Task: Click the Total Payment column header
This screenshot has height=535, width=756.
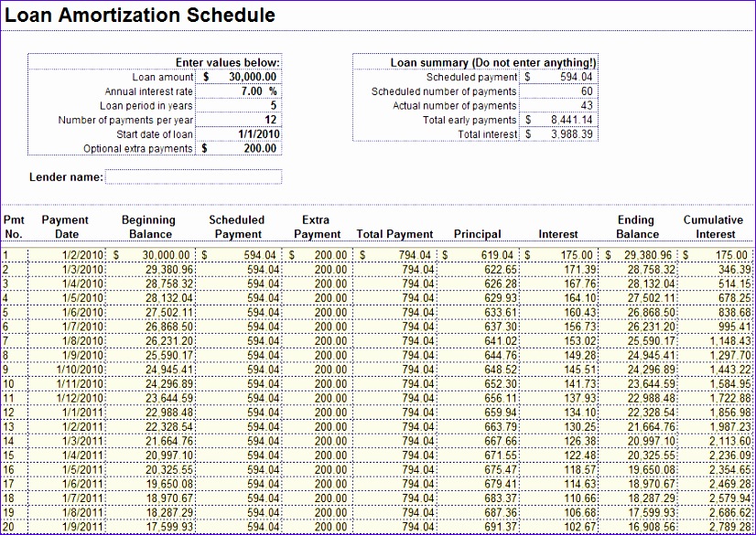Action: [x=394, y=234]
